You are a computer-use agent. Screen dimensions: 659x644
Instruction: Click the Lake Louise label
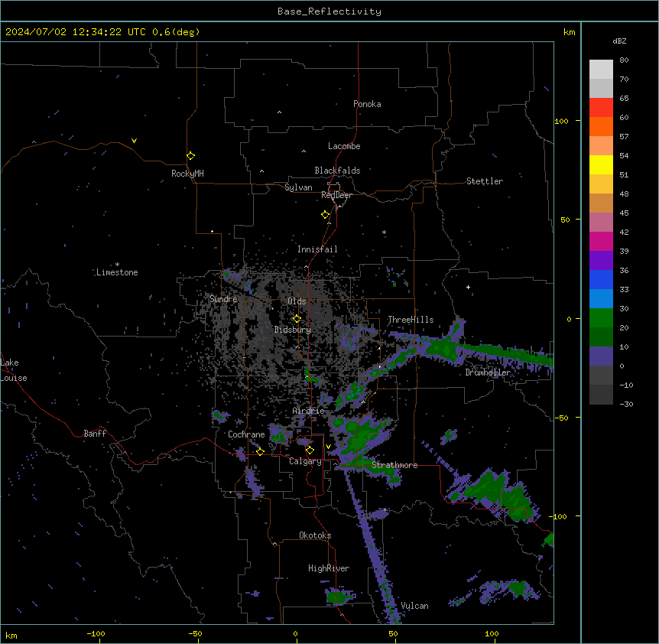click(x=14, y=370)
